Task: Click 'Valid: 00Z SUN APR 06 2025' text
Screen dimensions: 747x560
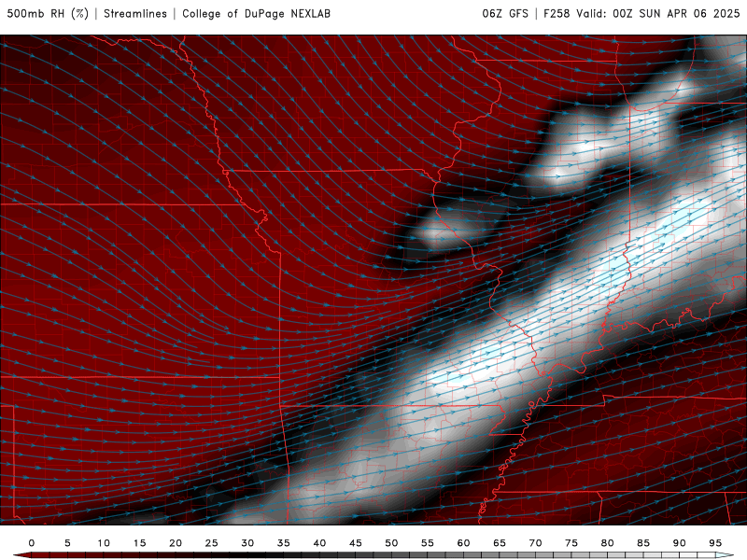Action: 658,14
